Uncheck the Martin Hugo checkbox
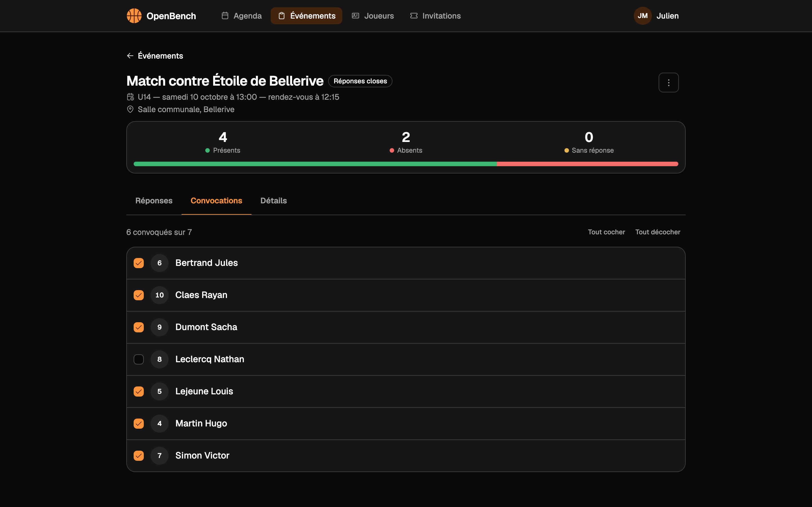 tap(139, 424)
